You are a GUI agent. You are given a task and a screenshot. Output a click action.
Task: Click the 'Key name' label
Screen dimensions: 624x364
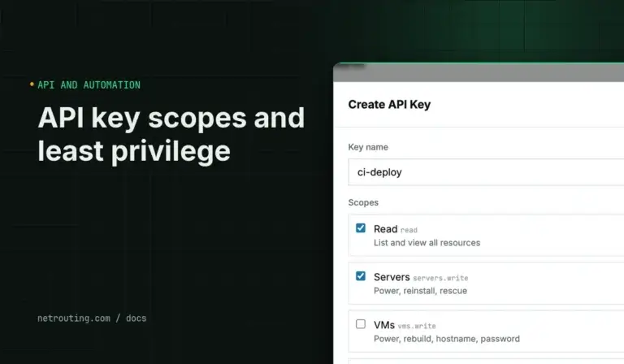(368, 147)
